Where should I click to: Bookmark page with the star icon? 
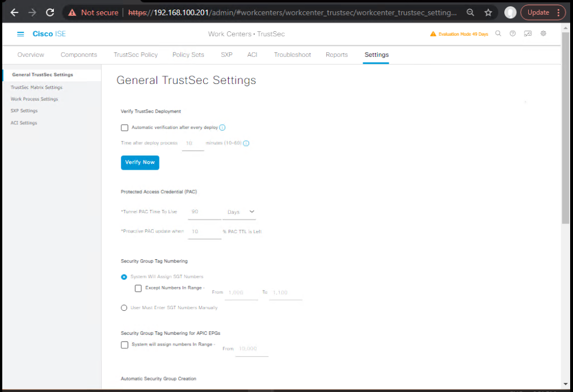[x=488, y=12]
